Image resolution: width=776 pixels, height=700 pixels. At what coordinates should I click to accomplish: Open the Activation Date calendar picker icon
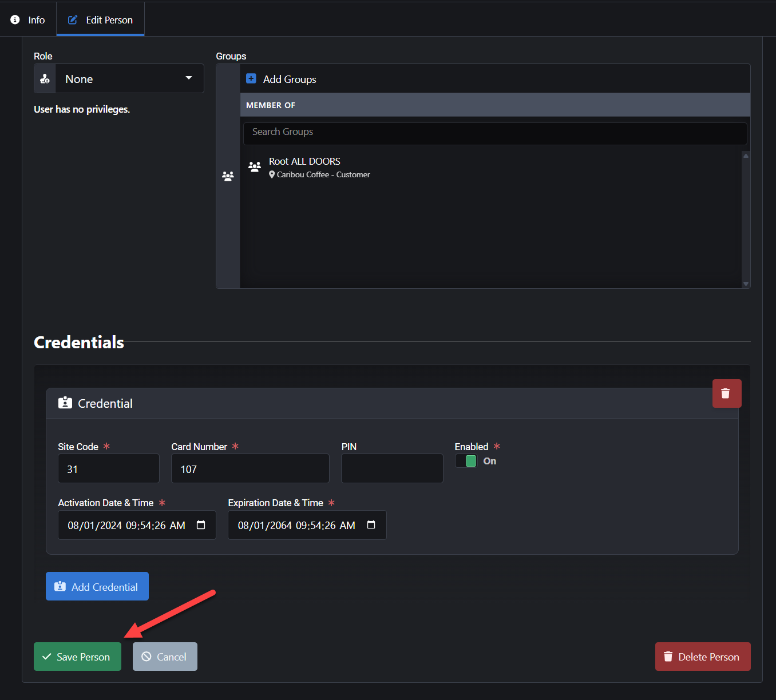[x=201, y=525]
